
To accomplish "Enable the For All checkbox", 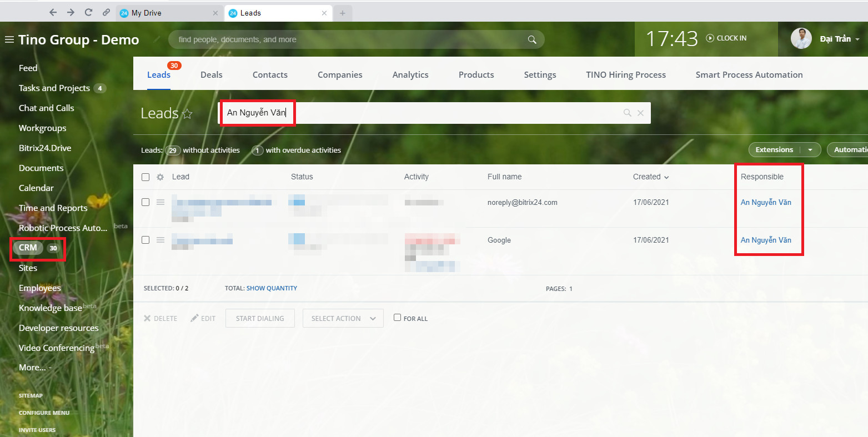I will 397,318.
